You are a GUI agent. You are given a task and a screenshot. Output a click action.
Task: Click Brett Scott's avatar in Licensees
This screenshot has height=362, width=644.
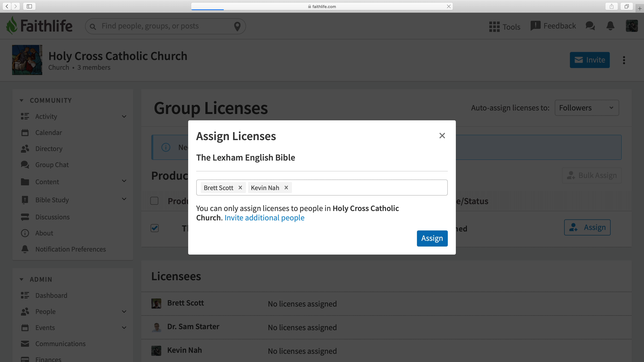coord(156,303)
